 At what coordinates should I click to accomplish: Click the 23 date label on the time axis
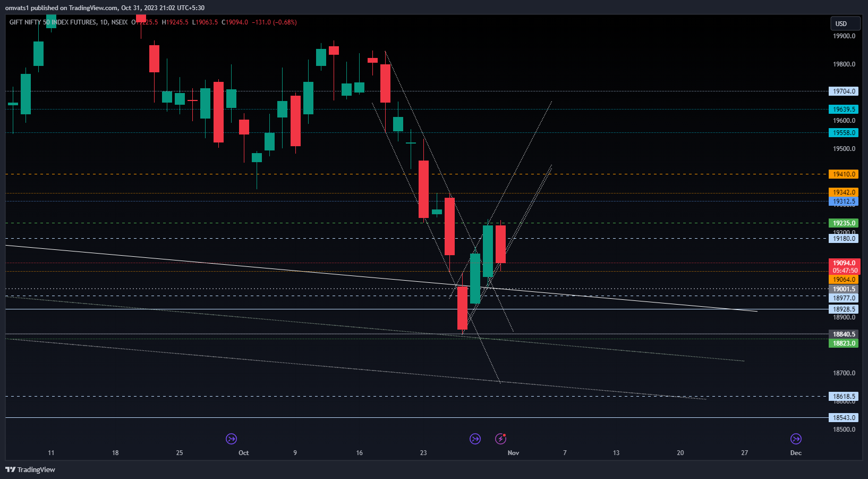(423, 453)
